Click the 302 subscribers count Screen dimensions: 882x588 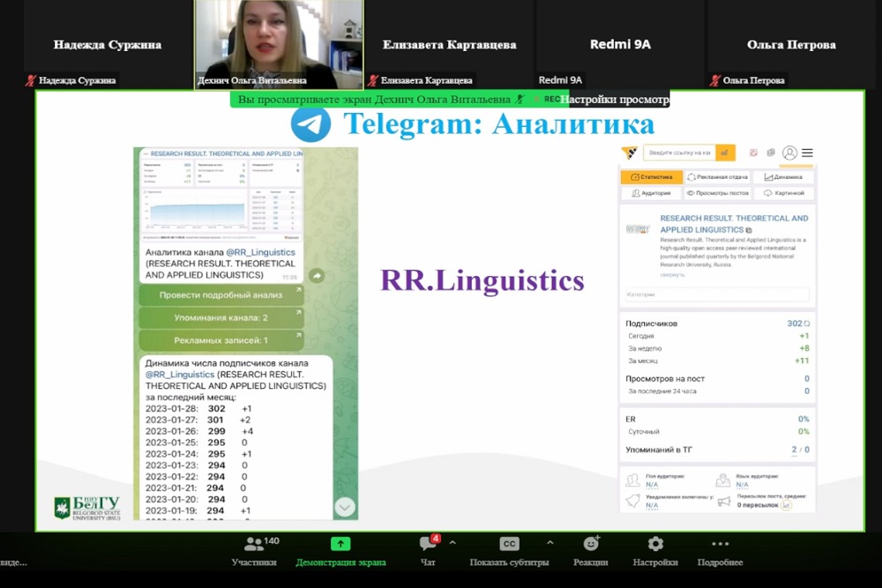tap(795, 324)
